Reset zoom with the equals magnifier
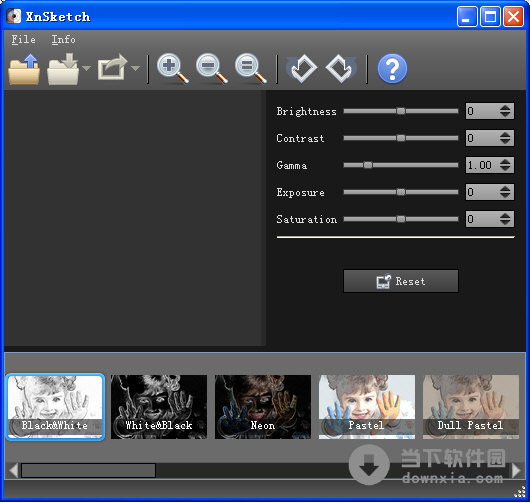530x503 pixels. click(251, 68)
